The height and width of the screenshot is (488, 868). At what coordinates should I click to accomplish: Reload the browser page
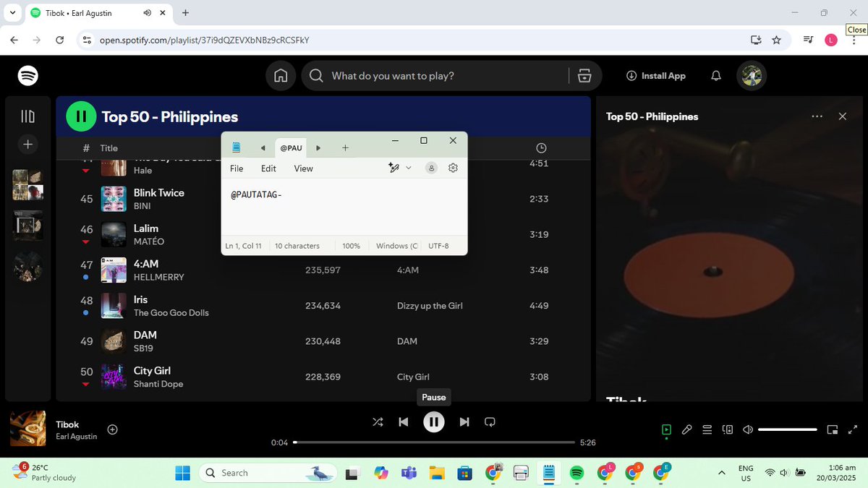[x=60, y=40]
